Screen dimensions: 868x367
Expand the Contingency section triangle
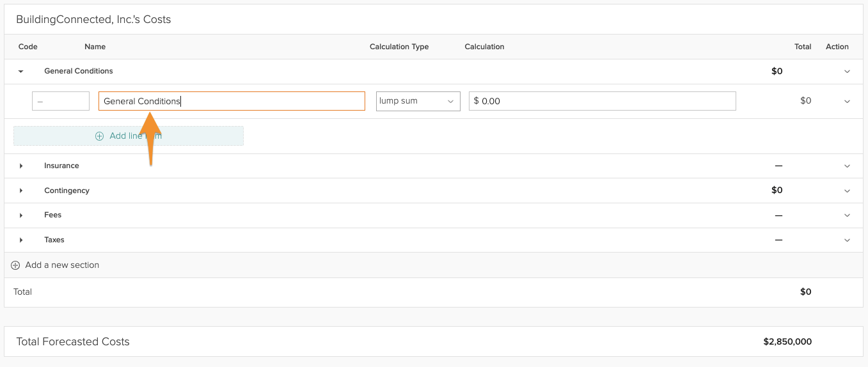21,191
